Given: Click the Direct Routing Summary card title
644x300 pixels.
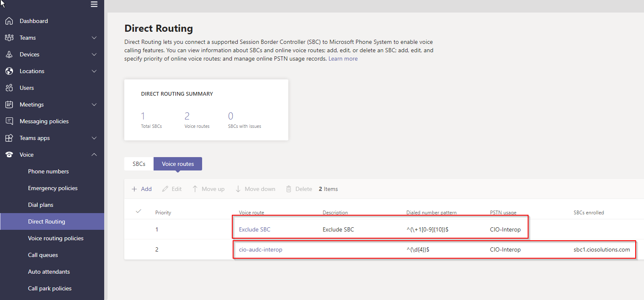Looking at the screenshot, I should [x=177, y=94].
